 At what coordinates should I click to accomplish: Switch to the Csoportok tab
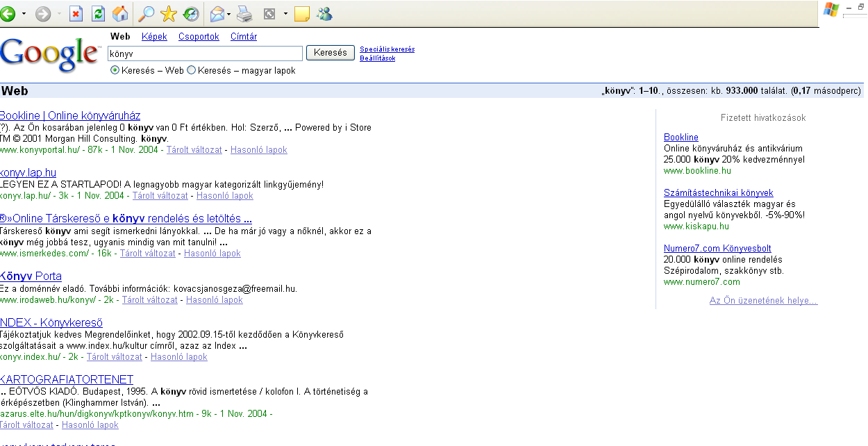[x=199, y=37]
